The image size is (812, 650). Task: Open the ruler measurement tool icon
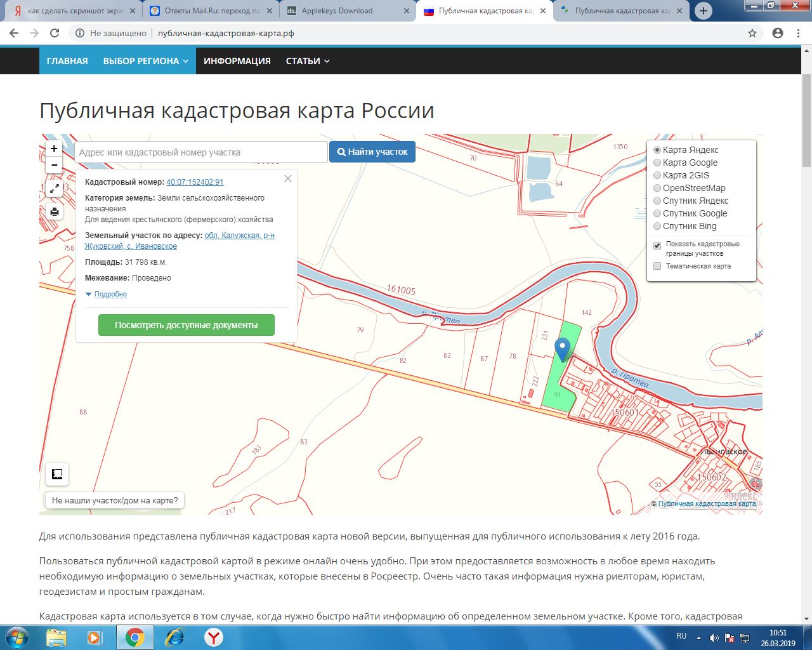(x=57, y=474)
